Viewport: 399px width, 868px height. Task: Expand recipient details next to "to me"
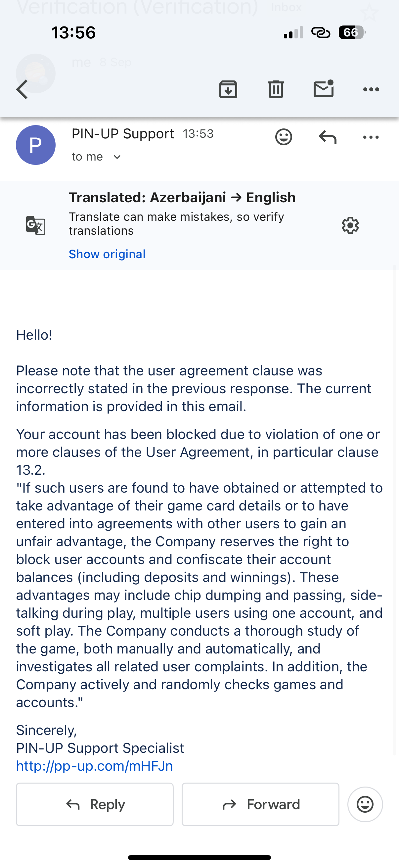tap(117, 157)
